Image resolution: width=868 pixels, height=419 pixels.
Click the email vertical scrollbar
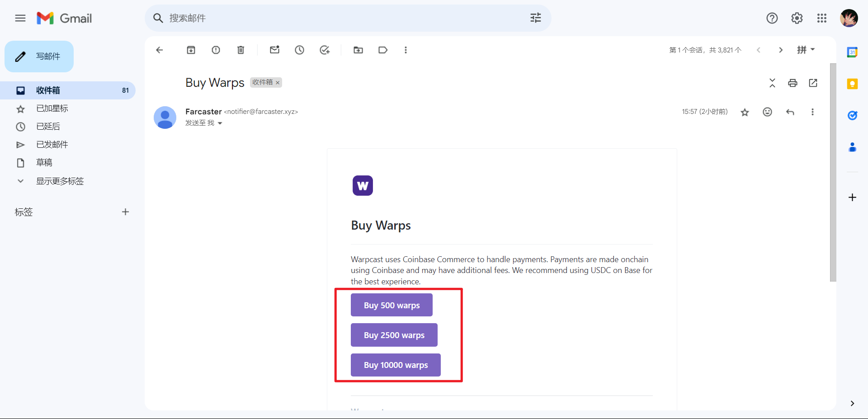(x=833, y=172)
